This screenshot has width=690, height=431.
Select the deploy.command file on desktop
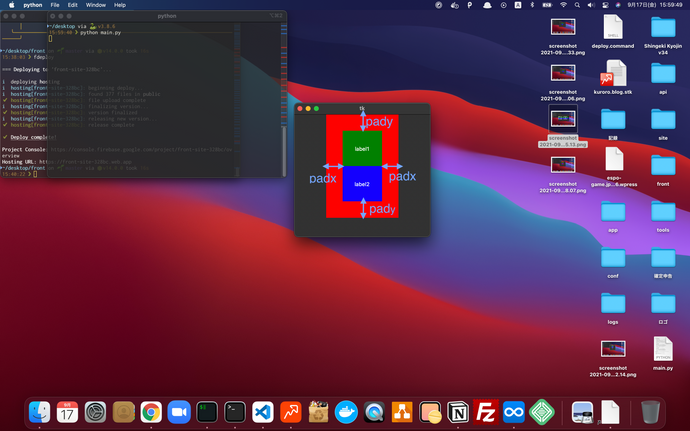coord(613,32)
